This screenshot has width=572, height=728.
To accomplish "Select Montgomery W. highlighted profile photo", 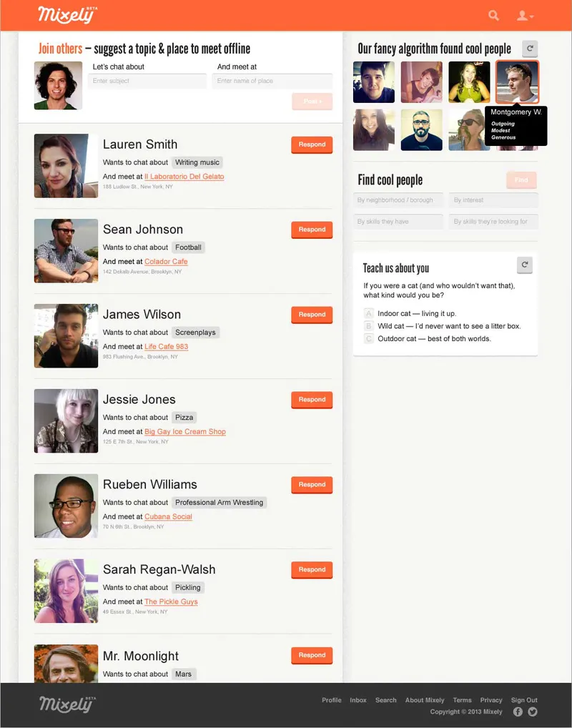I will click(x=517, y=82).
